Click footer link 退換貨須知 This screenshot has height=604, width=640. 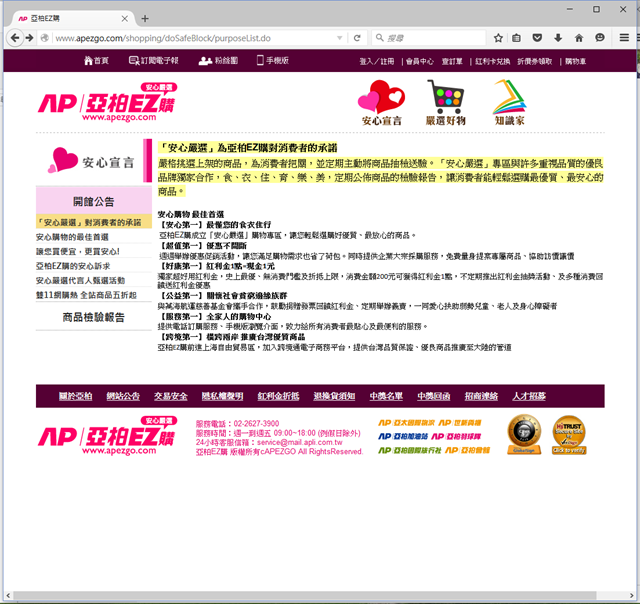point(334,396)
